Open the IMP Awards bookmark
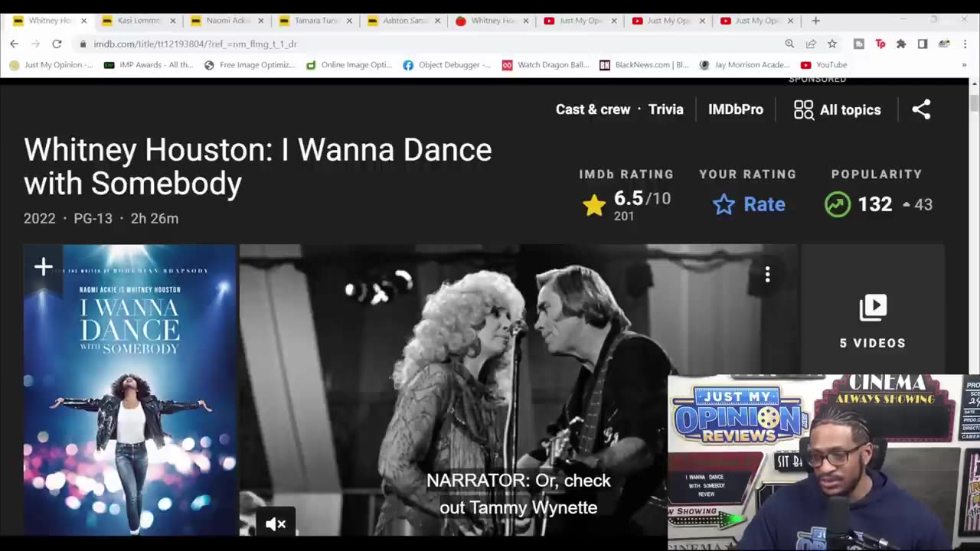980x551 pixels. (149, 65)
